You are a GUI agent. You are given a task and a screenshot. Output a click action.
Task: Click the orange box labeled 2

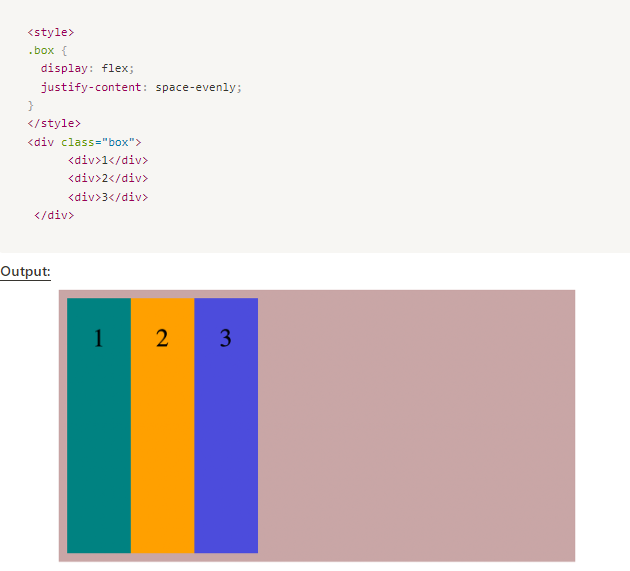tap(163, 425)
